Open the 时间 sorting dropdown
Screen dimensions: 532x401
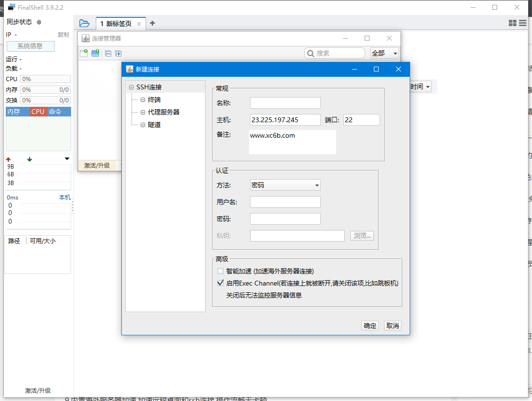pos(421,86)
